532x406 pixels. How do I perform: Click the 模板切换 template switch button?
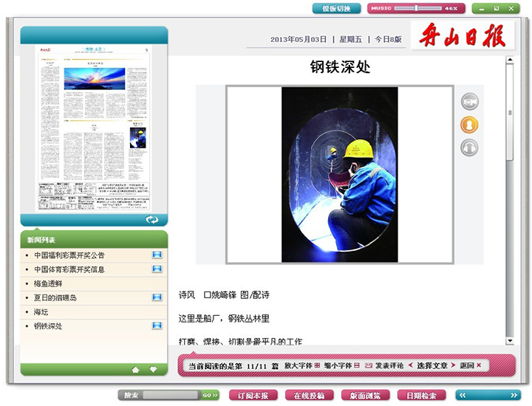coord(336,8)
